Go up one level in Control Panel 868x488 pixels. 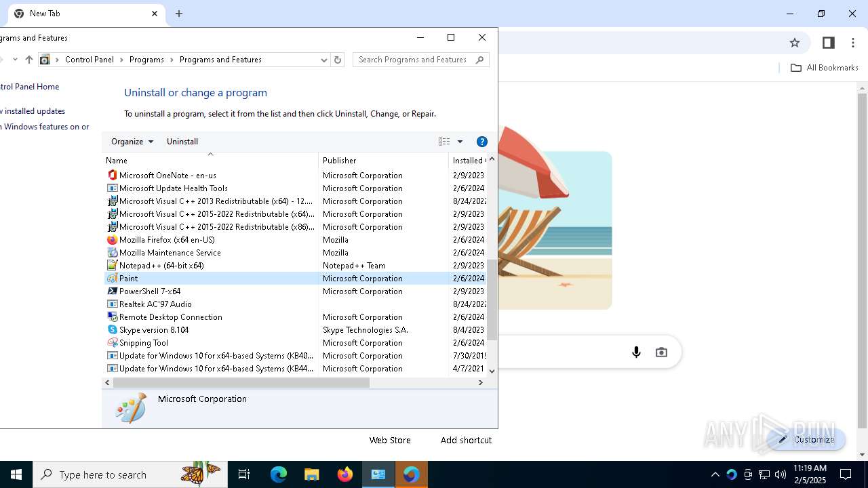pos(28,60)
